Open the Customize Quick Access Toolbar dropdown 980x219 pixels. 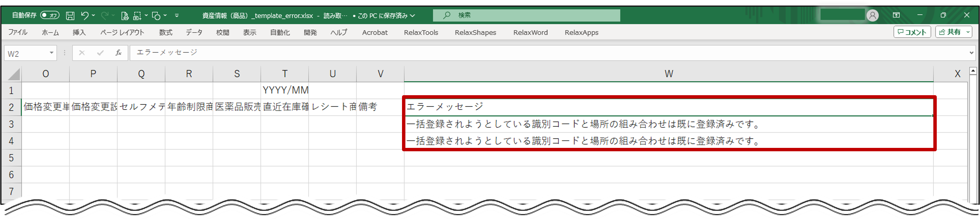click(176, 15)
